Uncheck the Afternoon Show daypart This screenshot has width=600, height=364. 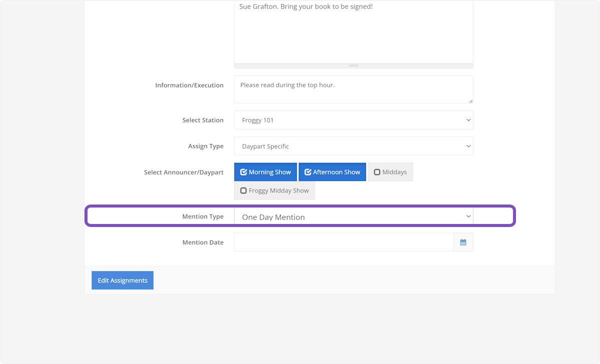(x=332, y=172)
